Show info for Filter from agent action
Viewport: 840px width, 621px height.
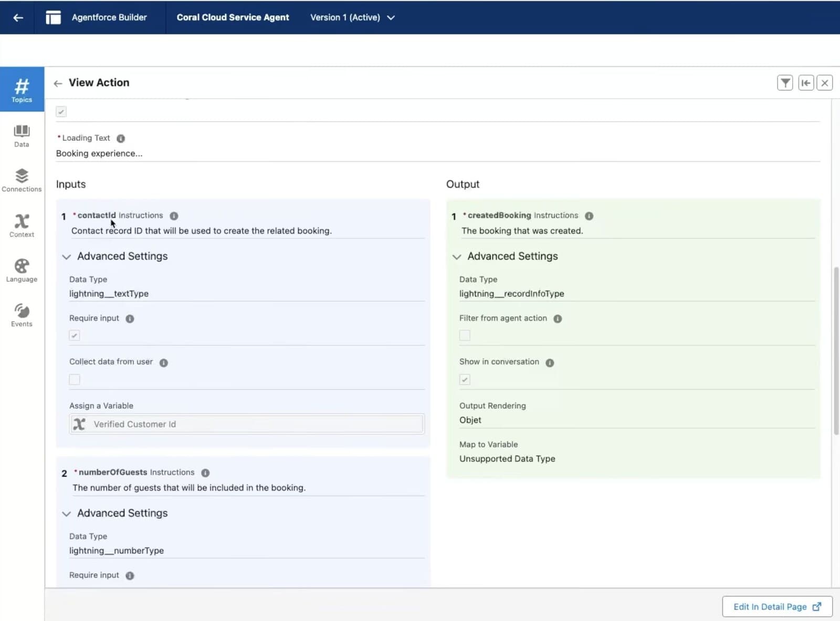(x=558, y=319)
